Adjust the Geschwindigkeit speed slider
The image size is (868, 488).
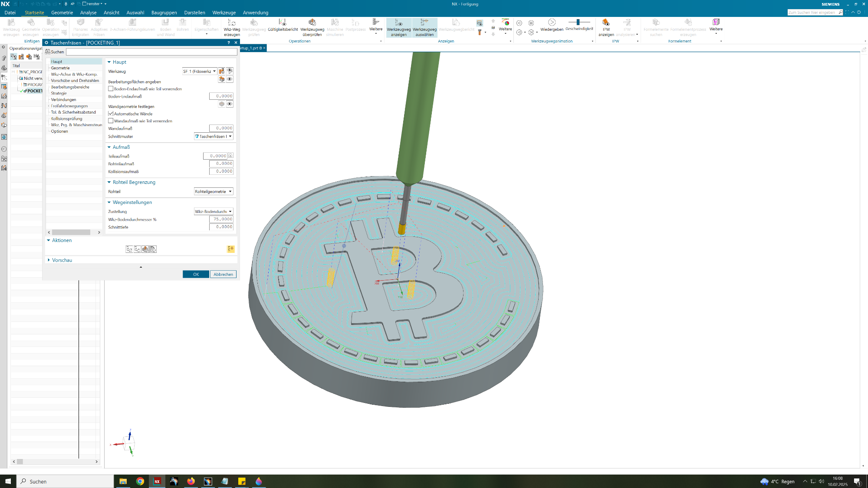579,22
